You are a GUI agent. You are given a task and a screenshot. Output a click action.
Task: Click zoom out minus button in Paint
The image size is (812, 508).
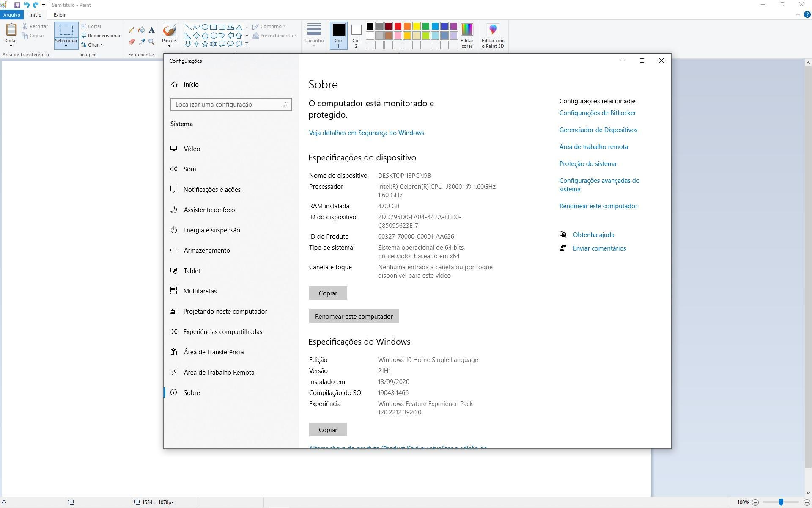pyautogui.click(x=755, y=502)
